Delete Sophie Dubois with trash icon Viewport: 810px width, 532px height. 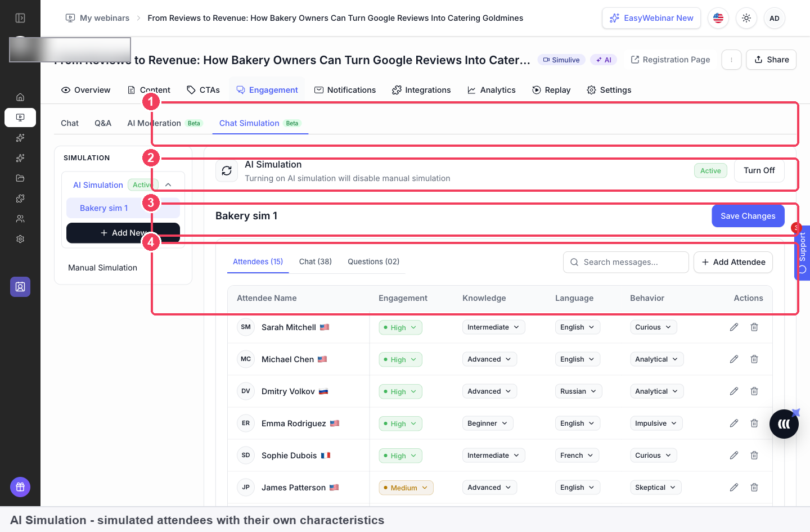[754, 456]
